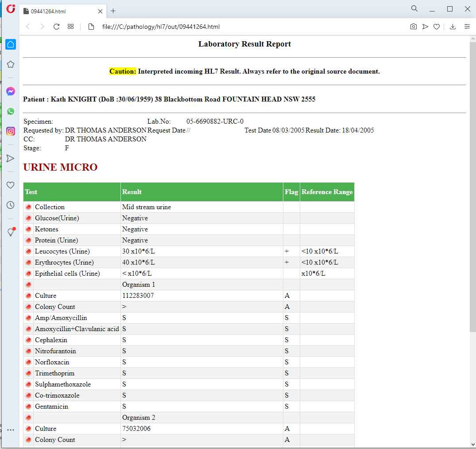This screenshot has width=476, height=449.
Task: Open History clock icon in sidebar
Action: coord(10,205)
